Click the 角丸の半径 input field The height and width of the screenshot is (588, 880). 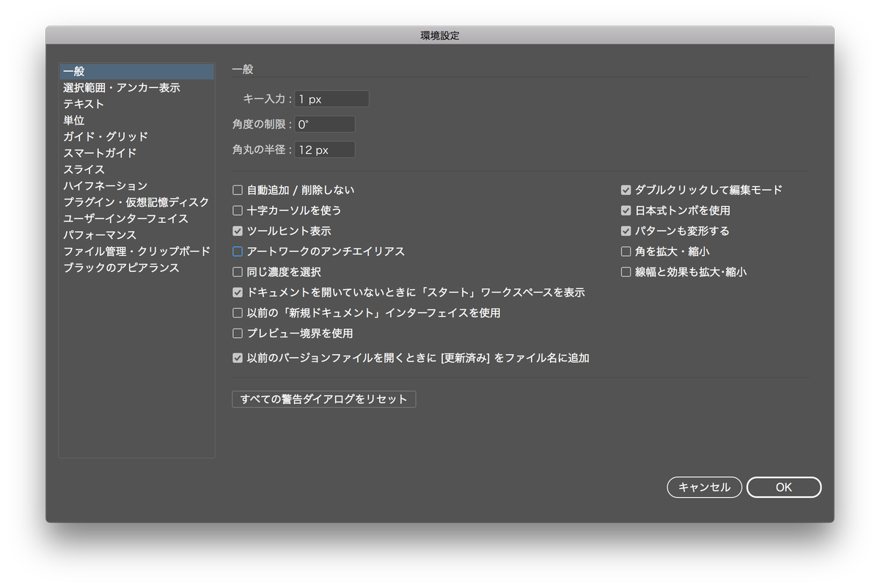coord(324,149)
